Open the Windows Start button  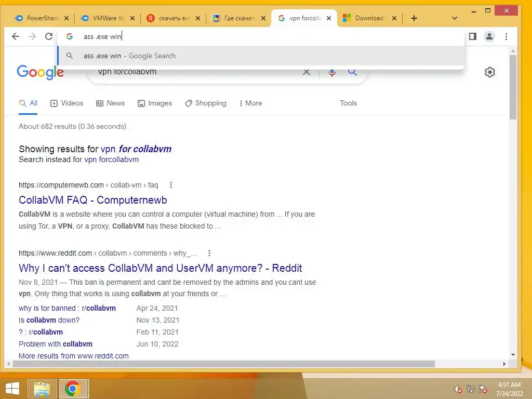(x=12, y=389)
